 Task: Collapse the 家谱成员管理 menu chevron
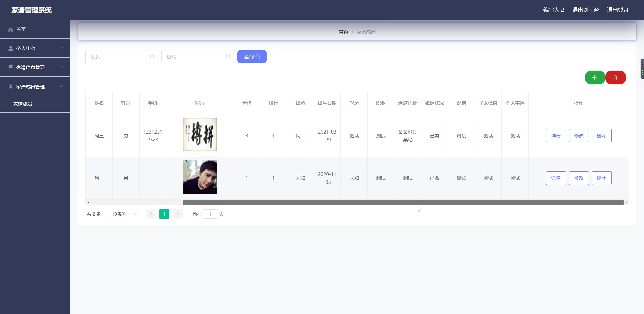coord(62,86)
